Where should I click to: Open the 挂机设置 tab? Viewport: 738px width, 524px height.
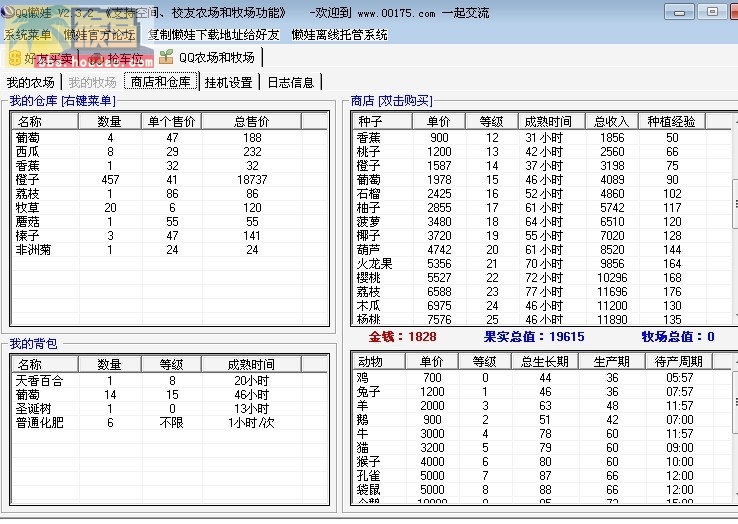(229, 82)
